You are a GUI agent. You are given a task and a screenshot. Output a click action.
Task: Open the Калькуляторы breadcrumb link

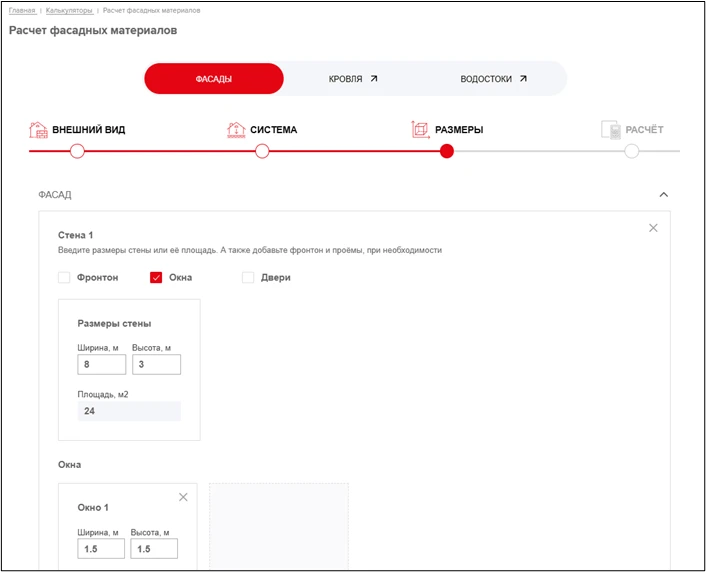[70, 10]
